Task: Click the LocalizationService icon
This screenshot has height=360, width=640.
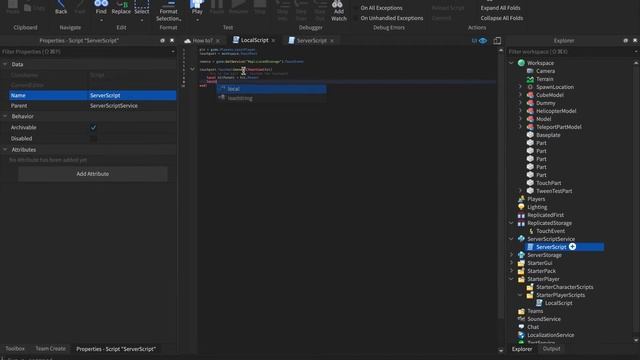Action: (x=521, y=335)
